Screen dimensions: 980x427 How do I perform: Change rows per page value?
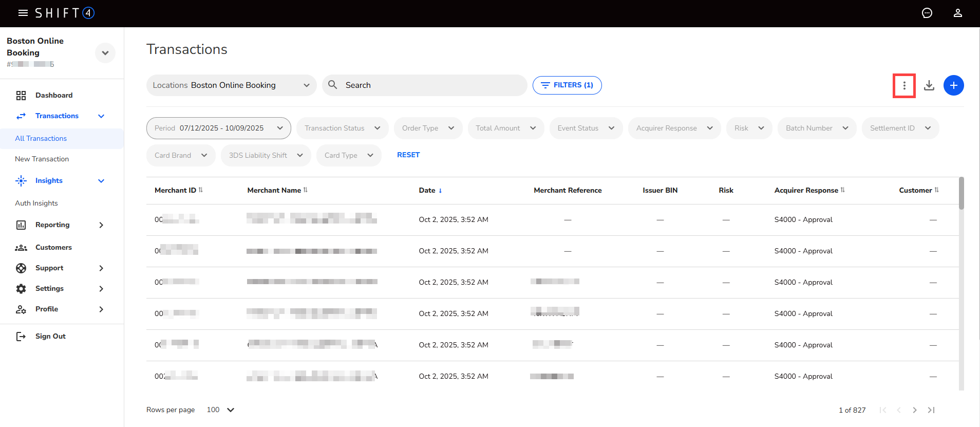pos(220,410)
